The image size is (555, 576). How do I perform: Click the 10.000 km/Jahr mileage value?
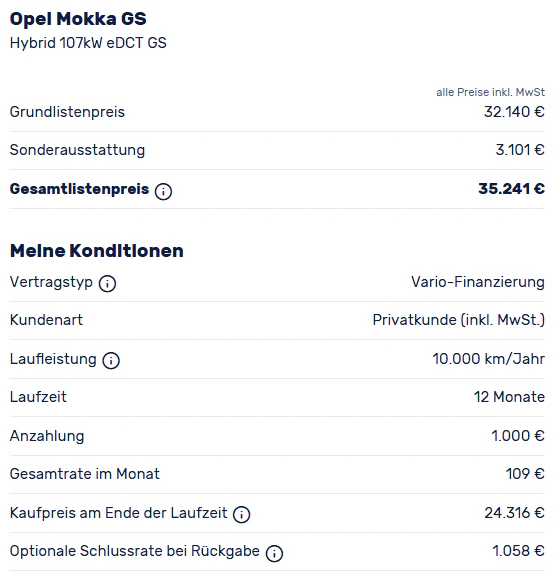pos(488,359)
